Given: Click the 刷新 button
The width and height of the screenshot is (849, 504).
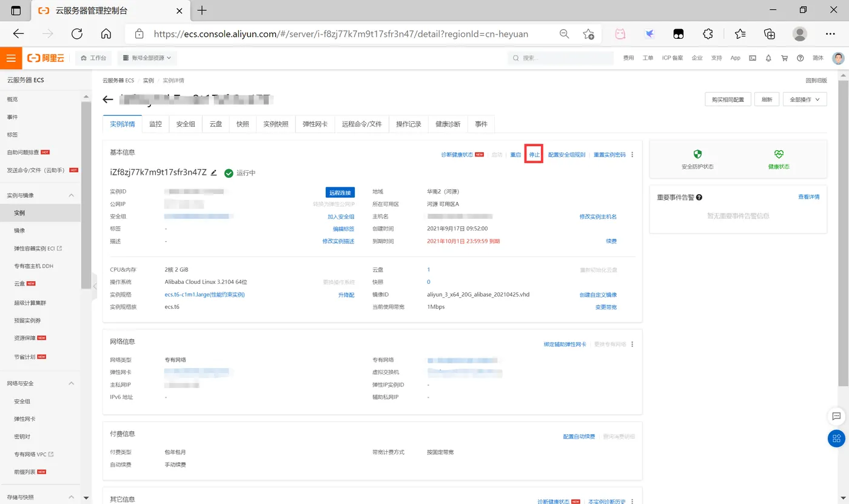Looking at the screenshot, I should pyautogui.click(x=767, y=99).
